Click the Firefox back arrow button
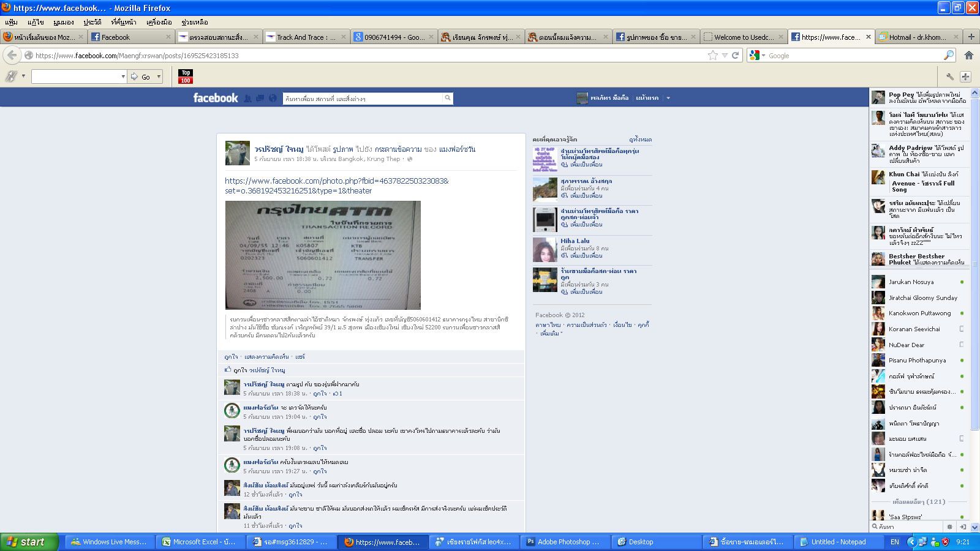The image size is (980, 551). 12,55
